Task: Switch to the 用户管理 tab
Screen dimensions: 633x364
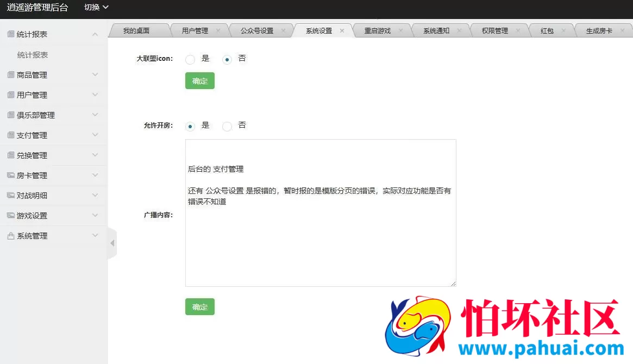Action: pos(195,30)
